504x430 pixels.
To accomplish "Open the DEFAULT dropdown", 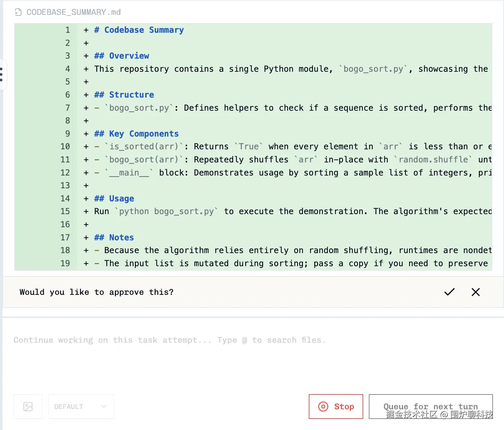I will tap(81, 407).
